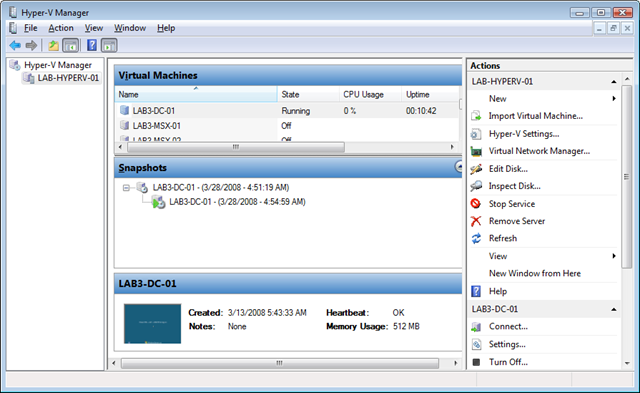Open the View menu in menu bar
The image size is (640, 393).
pyautogui.click(x=93, y=28)
